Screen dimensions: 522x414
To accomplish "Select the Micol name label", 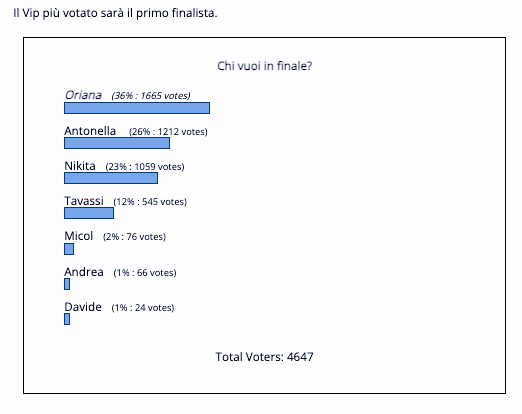I will coord(79,236).
